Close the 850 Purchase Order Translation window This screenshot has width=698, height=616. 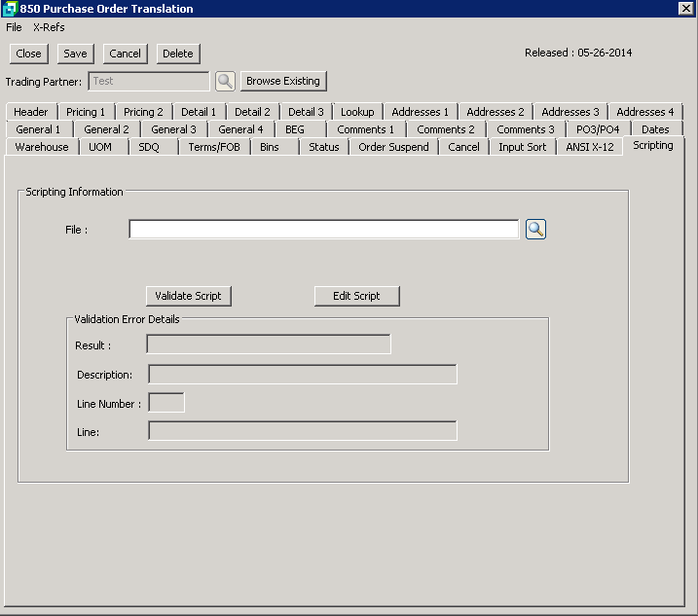pyautogui.click(x=685, y=9)
